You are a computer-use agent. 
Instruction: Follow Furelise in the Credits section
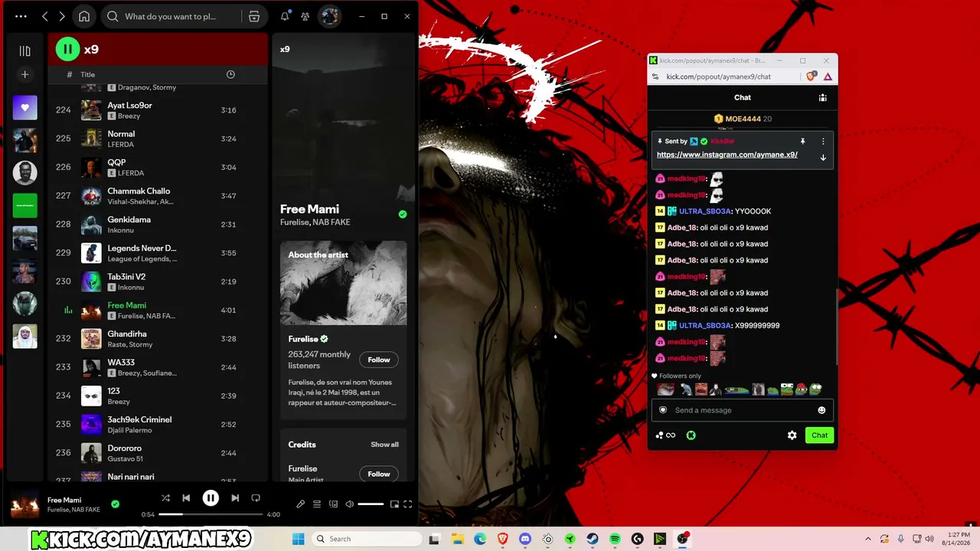[379, 474]
